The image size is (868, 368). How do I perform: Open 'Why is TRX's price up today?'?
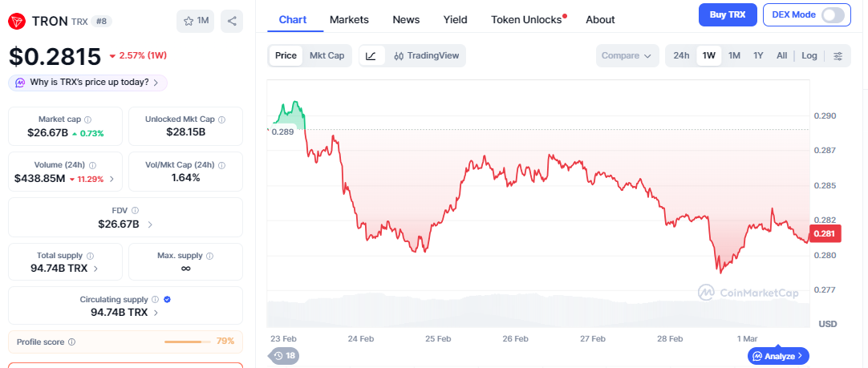pos(88,83)
